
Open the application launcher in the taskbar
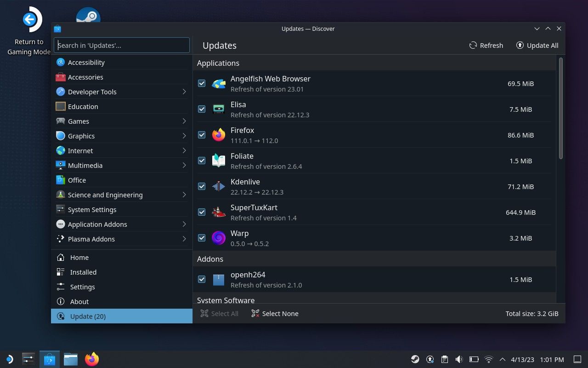pyautogui.click(x=9, y=359)
